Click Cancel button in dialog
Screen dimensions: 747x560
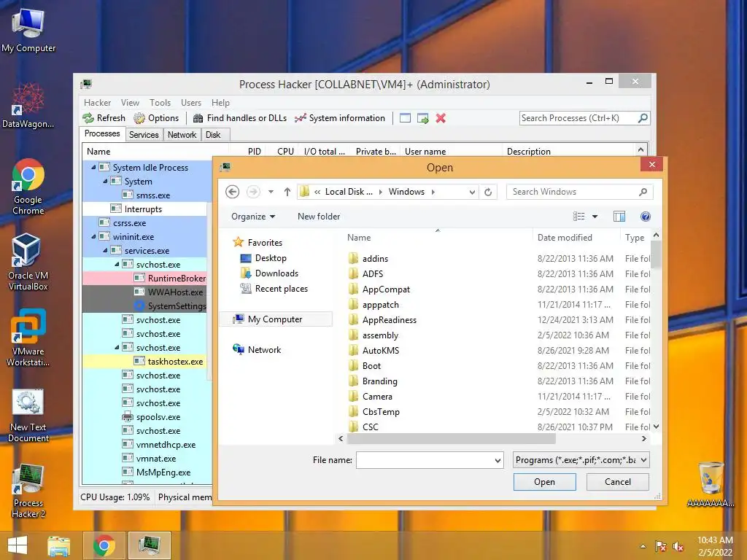pos(617,482)
